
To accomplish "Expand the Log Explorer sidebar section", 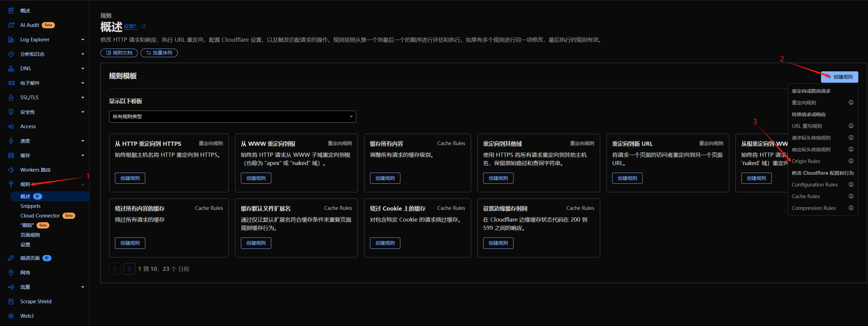I will click(x=82, y=40).
